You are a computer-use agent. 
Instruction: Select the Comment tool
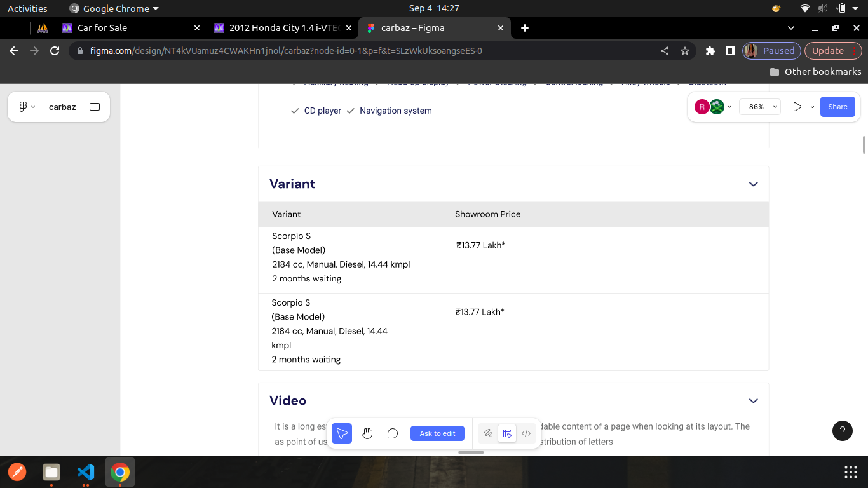click(x=393, y=433)
